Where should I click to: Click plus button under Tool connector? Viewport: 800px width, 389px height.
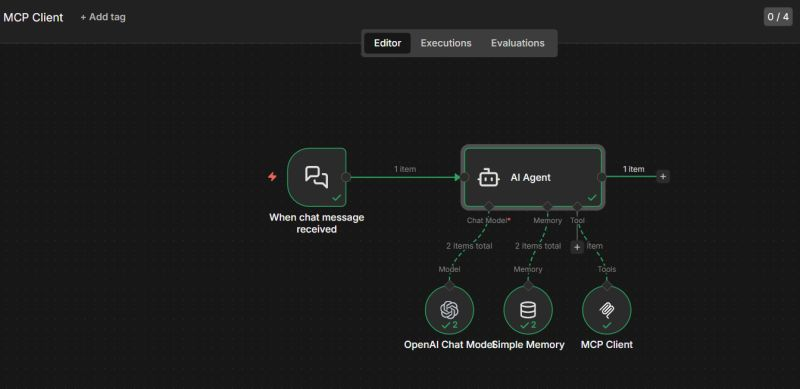point(577,247)
